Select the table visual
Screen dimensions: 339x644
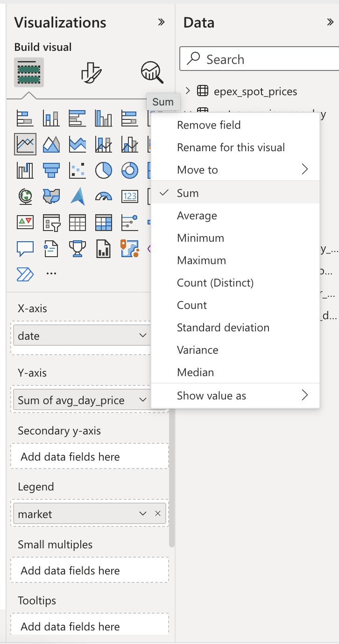click(x=78, y=223)
